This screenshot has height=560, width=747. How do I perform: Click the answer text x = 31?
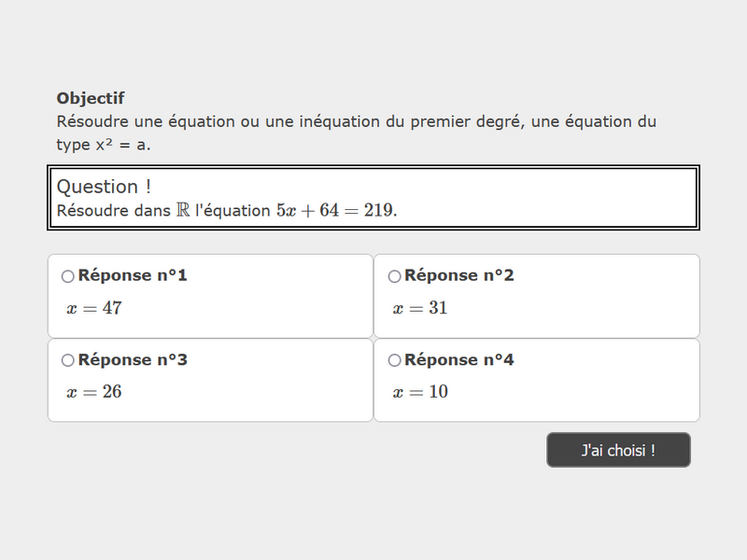(420, 308)
